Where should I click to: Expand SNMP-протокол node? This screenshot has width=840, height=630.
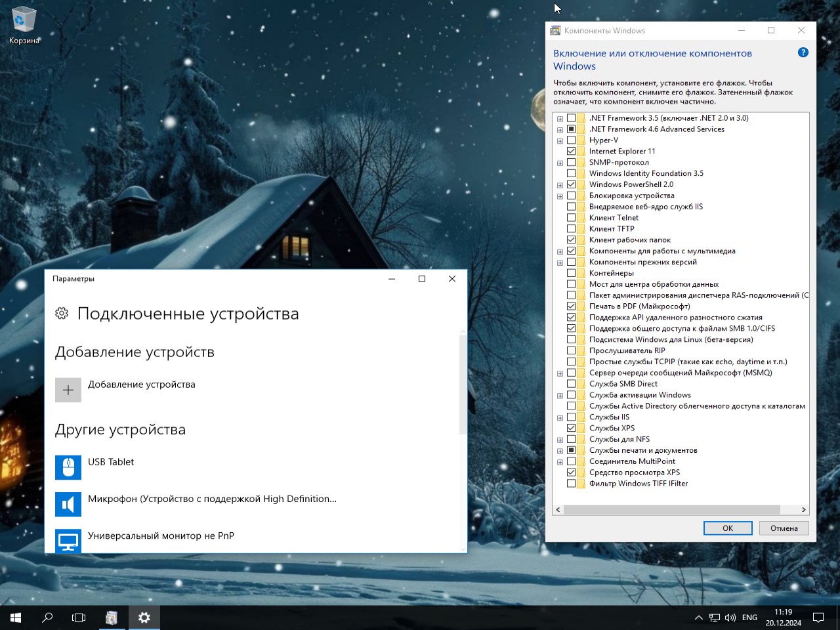click(x=560, y=163)
